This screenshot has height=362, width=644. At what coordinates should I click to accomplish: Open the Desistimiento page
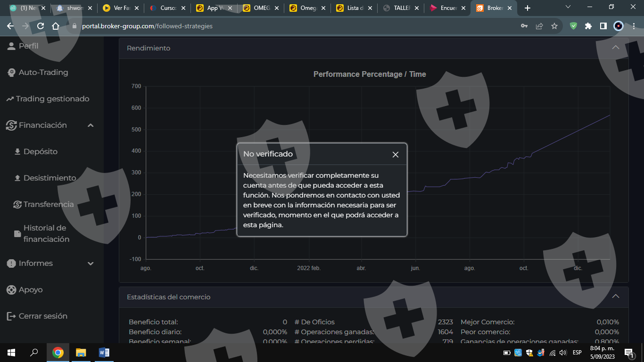point(50,178)
